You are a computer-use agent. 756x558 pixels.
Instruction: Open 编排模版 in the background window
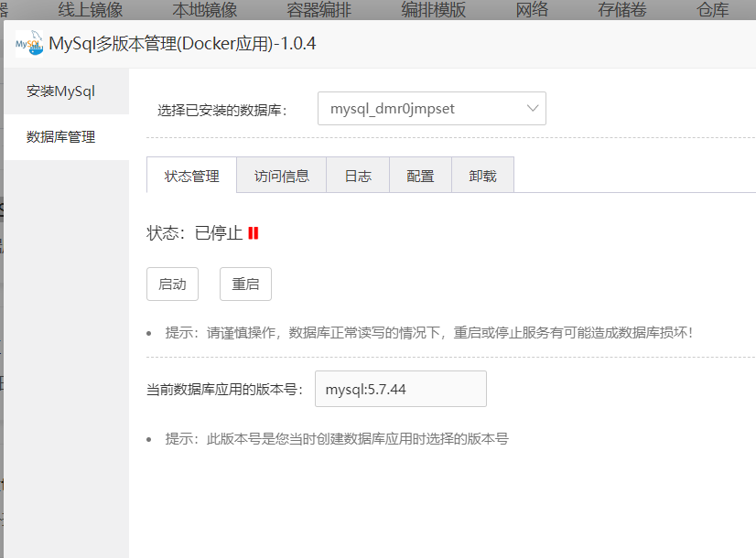click(x=434, y=10)
